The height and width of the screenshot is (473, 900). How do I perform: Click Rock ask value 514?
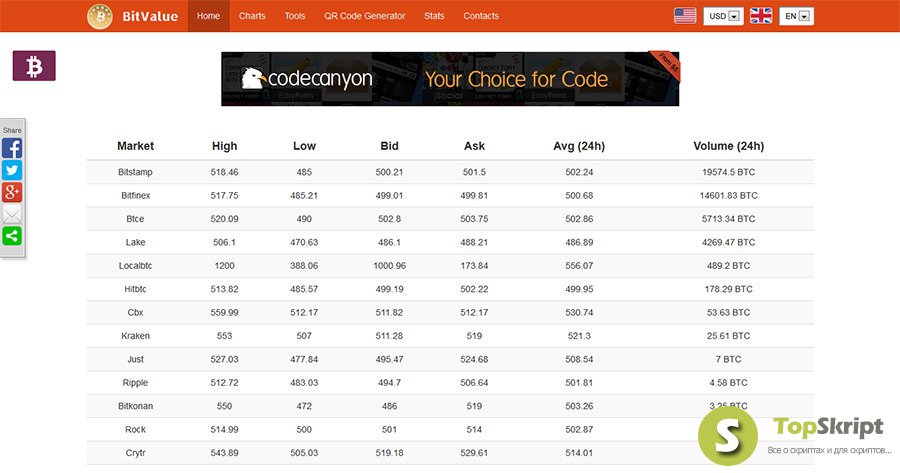pyautogui.click(x=474, y=429)
